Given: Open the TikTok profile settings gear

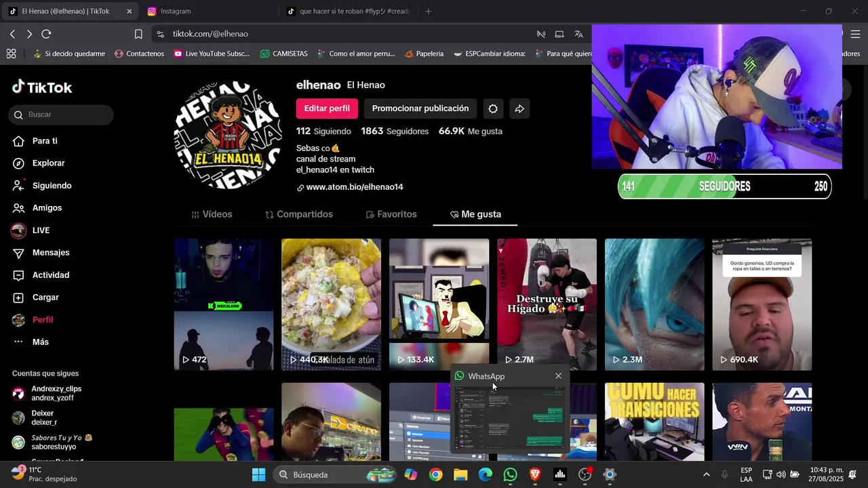Looking at the screenshot, I should pyautogui.click(x=493, y=108).
